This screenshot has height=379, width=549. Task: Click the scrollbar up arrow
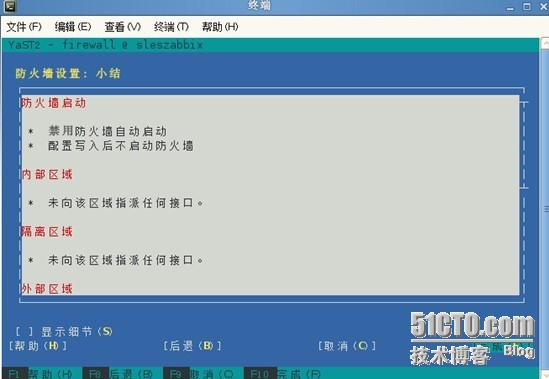(x=545, y=44)
